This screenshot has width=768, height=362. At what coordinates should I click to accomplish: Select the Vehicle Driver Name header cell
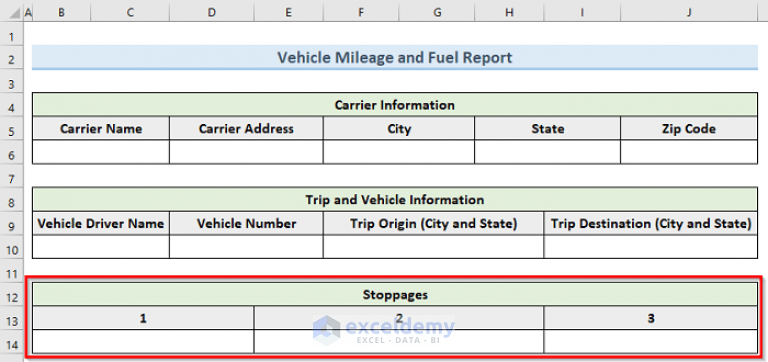pos(101,223)
